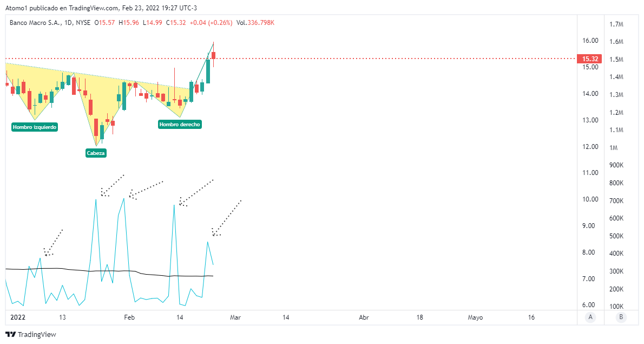Screen dimensions: 644x344
Task: Toggle the A auto-scale button
Action: pos(591,317)
